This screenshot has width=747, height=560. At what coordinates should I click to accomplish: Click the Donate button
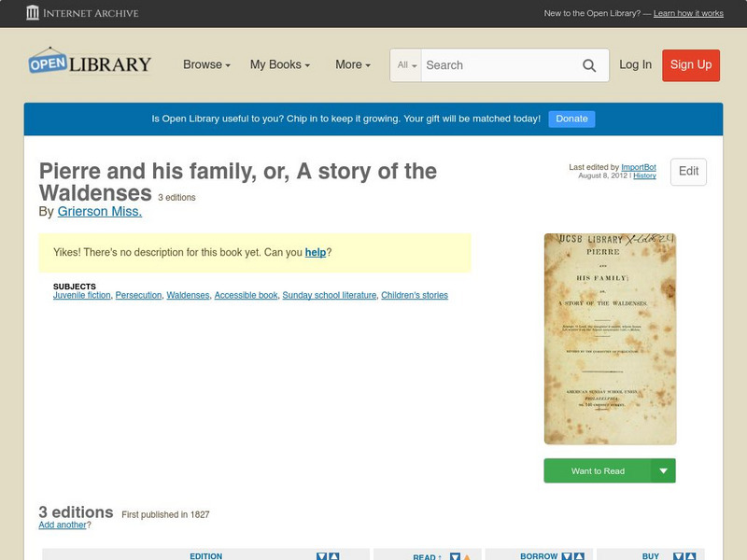click(x=571, y=119)
